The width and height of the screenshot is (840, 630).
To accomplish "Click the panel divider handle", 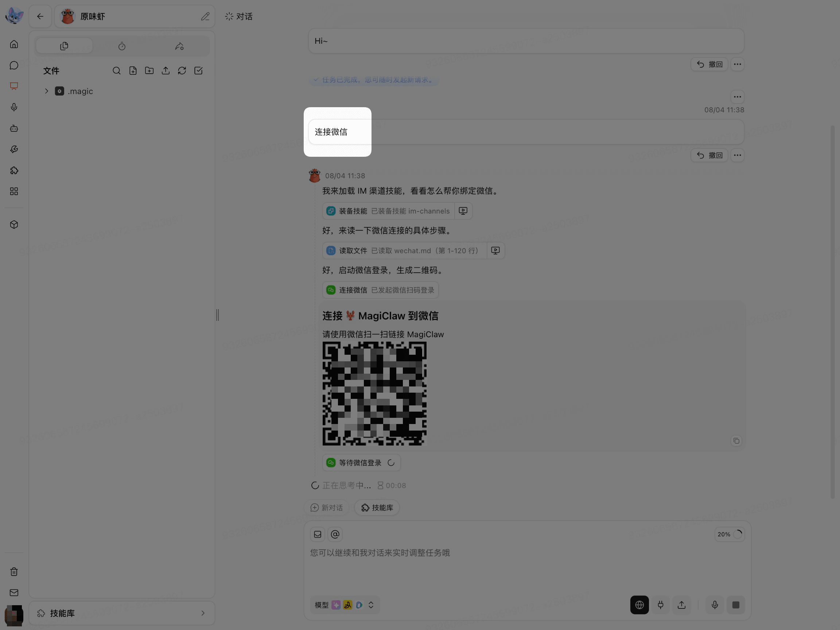I will point(218,315).
